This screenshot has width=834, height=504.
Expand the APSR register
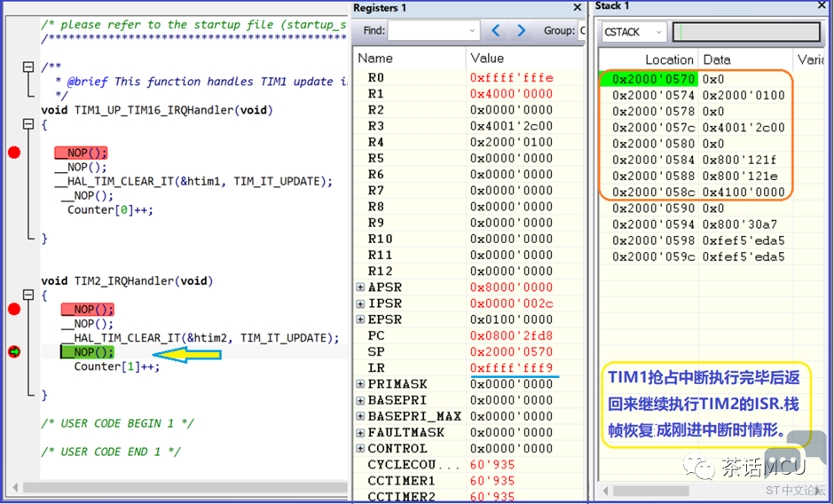coord(360,287)
